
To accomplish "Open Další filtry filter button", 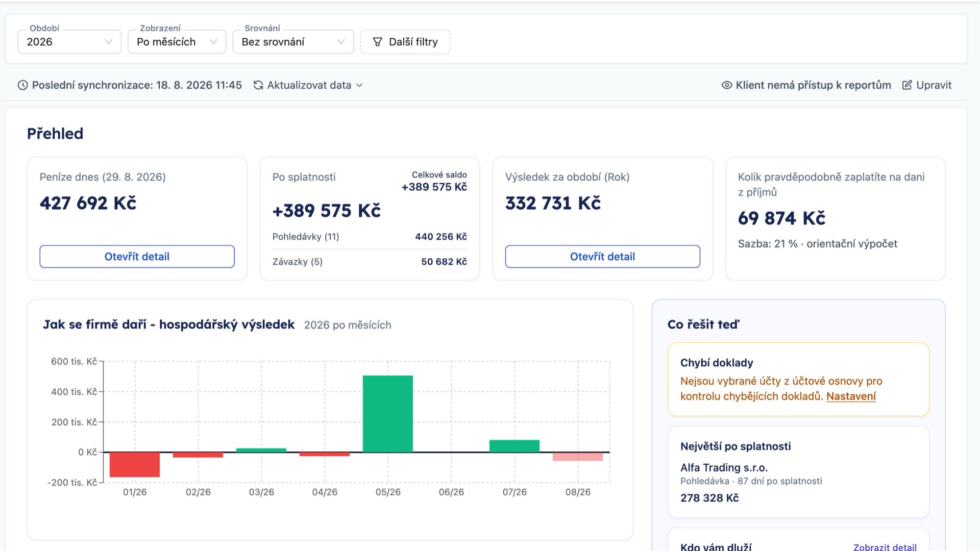I will 405,42.
